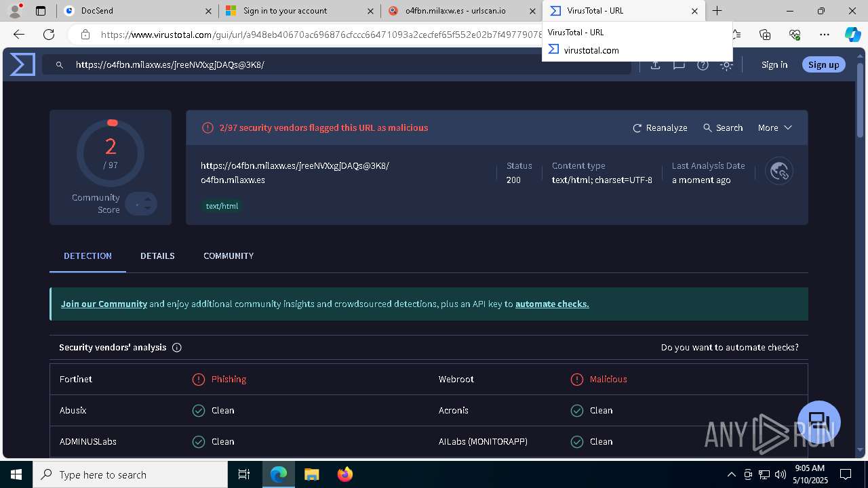The height and width of the screenshot is (488, 868).
Task: Vote up on the Community Score
Action: point(148,199)
